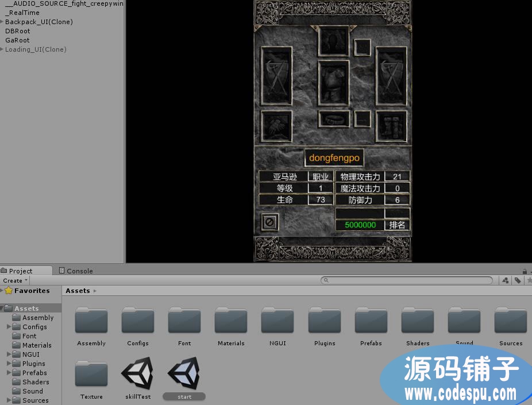The image size is (532, 405).
Task: Click the green 5000000 value
Action: tap(360, 225)
